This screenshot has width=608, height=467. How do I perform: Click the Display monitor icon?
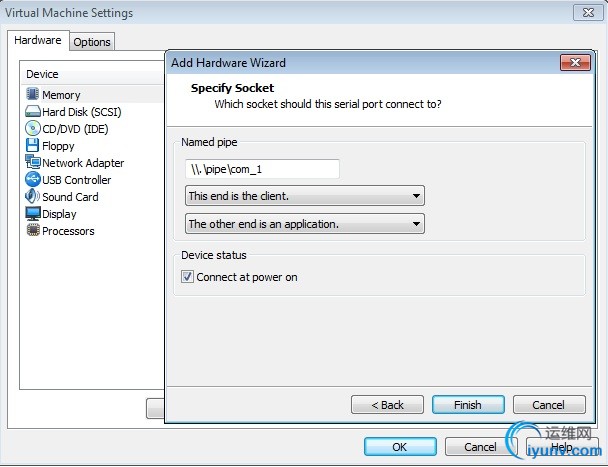click(x=33, y=214)
